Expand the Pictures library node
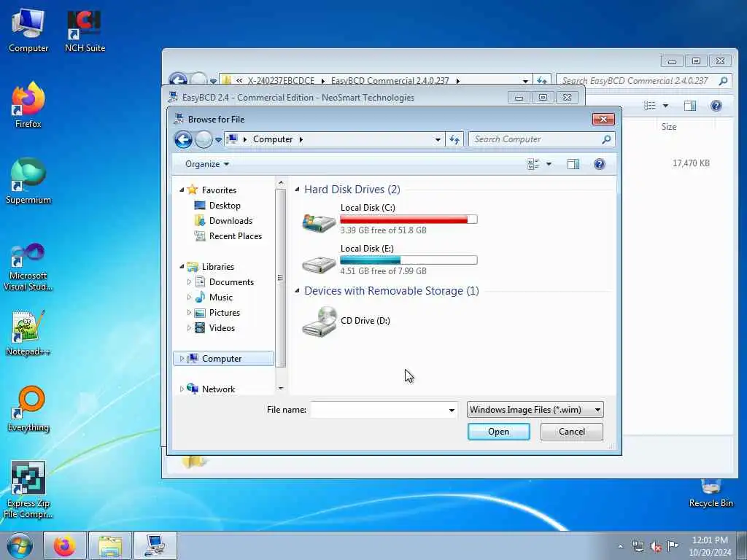 [189, 313]
